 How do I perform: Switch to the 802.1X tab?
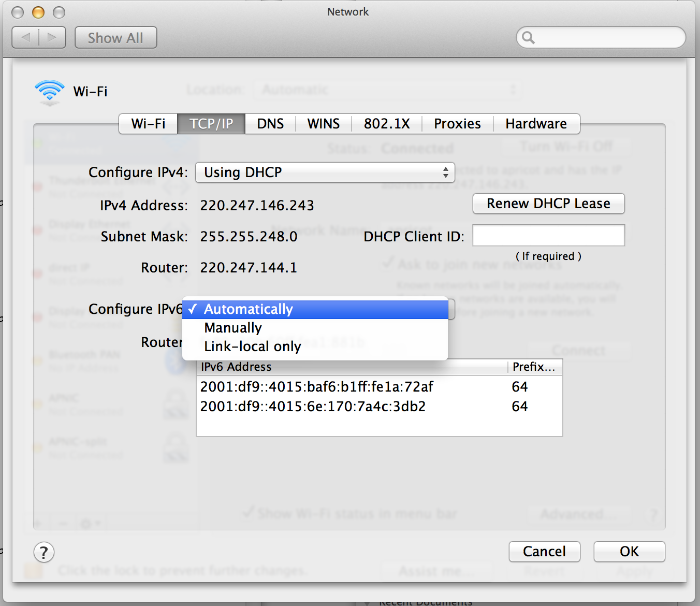387,124
